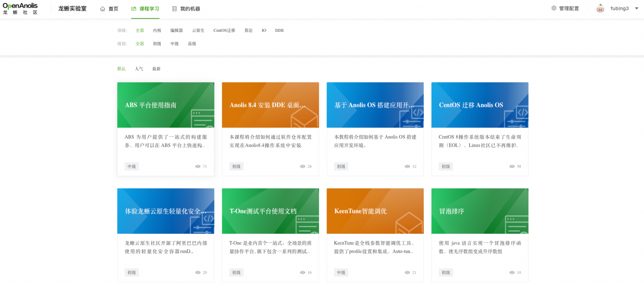The image size is (644, 284).
Task: Click the eye icon on ABS 平台使用指南 card
Action: [x=198, y=166]
